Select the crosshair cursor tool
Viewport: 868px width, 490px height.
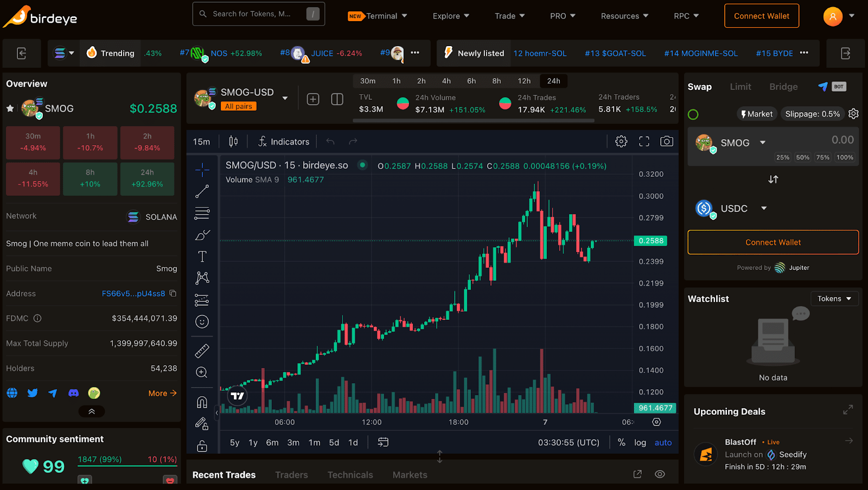coord(202,170)
